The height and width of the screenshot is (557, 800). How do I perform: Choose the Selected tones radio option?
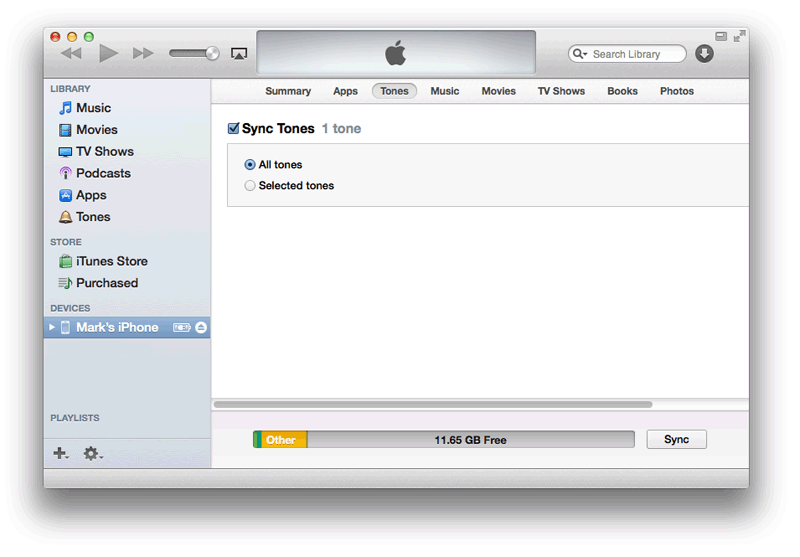coord(250,186)
